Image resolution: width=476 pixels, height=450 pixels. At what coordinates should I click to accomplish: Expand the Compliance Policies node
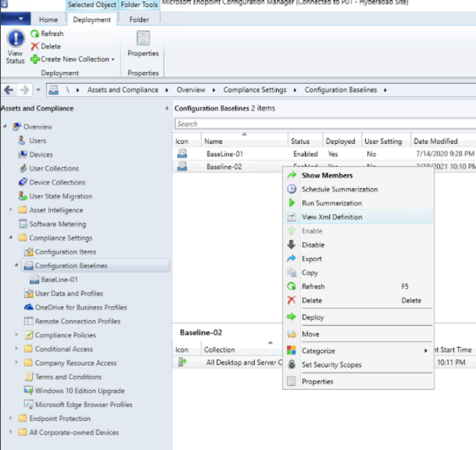[16, 334]
